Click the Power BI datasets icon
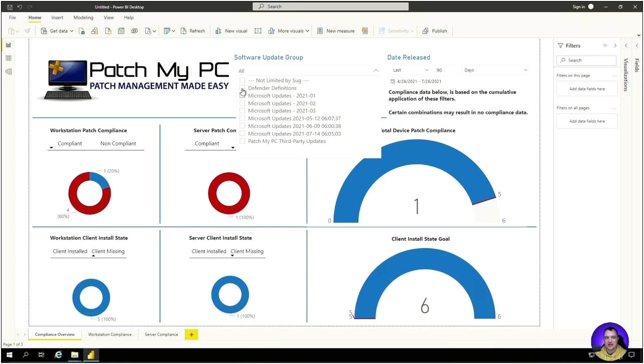Screen dimensions: 644x364 pos(95,31)
